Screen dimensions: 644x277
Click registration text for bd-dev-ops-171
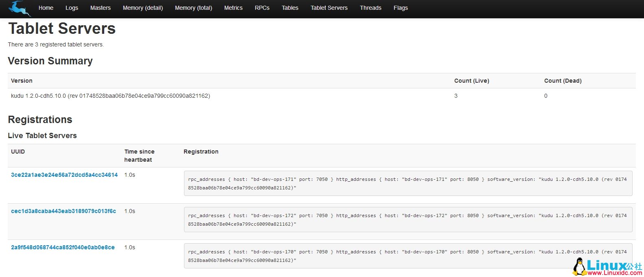[x=407, y=183]
